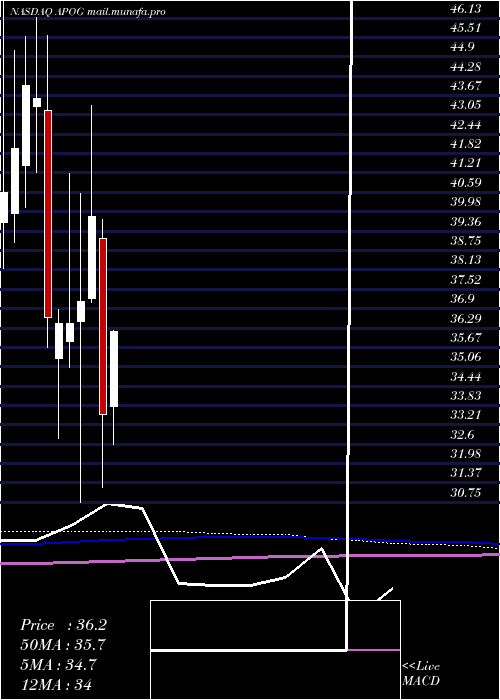Select the last white candlestick body near 35.06

(114, 369)
